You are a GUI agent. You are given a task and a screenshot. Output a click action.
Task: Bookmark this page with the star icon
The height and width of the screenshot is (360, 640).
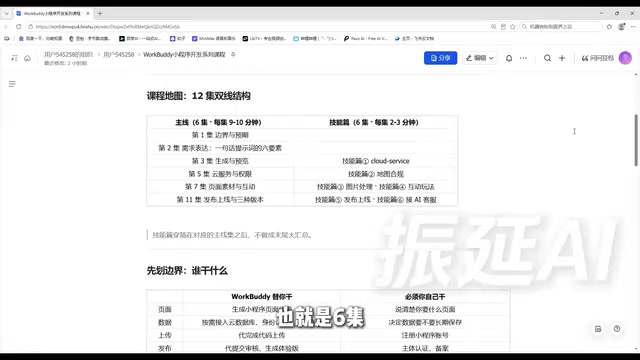coord(513,27)
